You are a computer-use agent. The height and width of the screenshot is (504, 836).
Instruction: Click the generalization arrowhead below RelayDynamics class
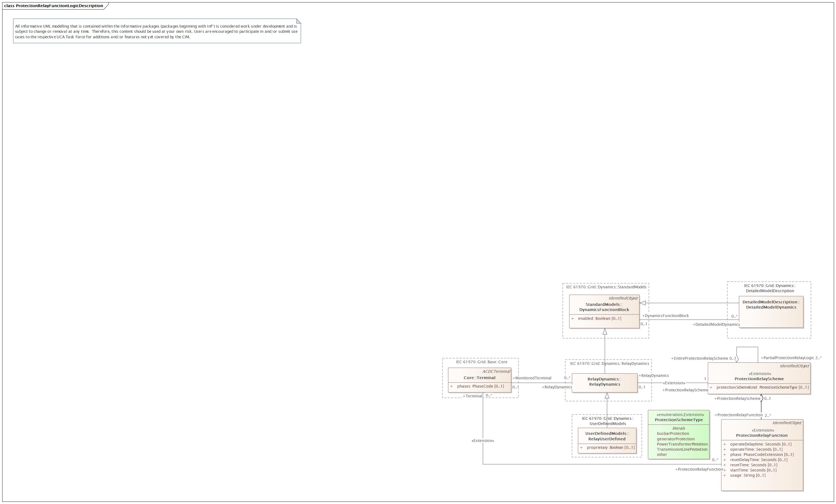[607, 396]
